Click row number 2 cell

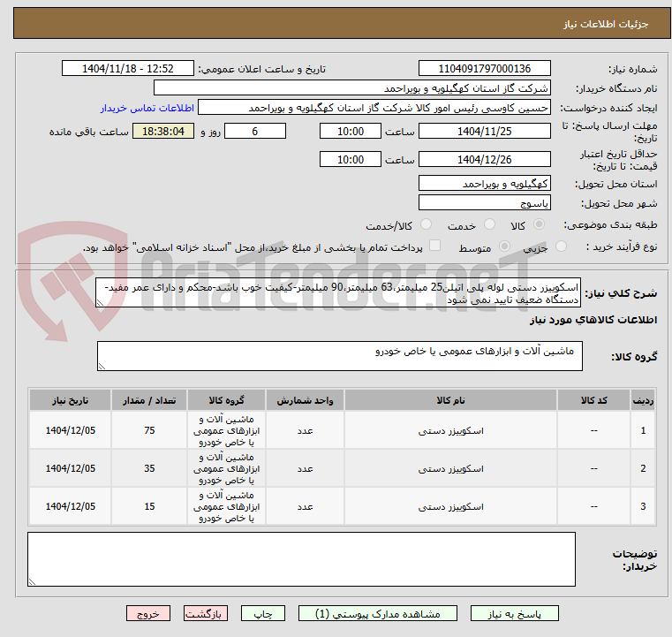pos(643,468)
